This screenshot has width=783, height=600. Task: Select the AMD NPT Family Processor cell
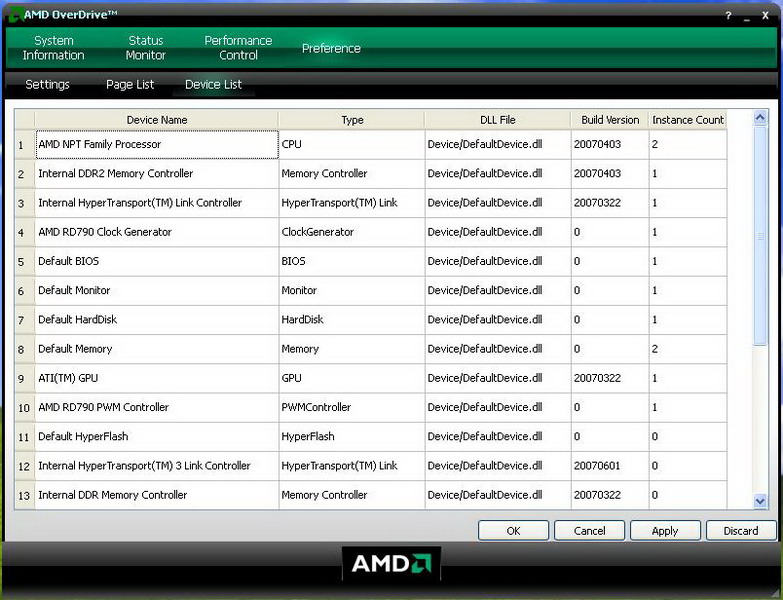click(157, 145)
